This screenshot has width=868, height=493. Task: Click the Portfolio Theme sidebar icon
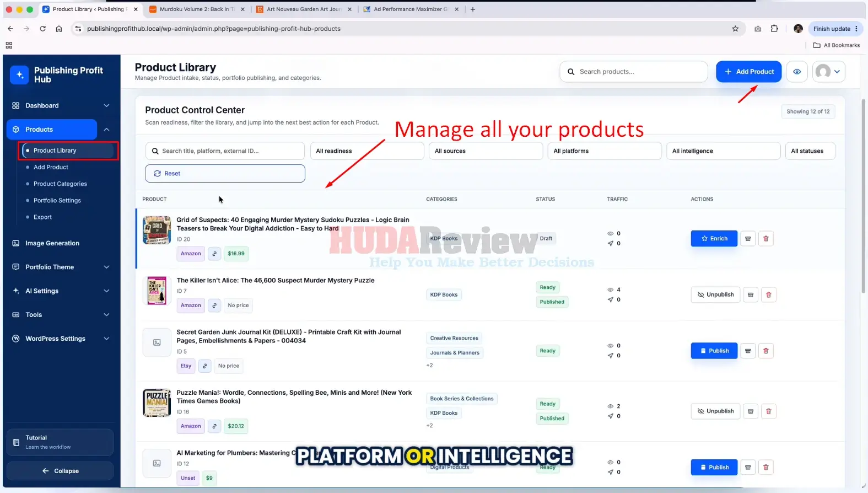point(16,267)
